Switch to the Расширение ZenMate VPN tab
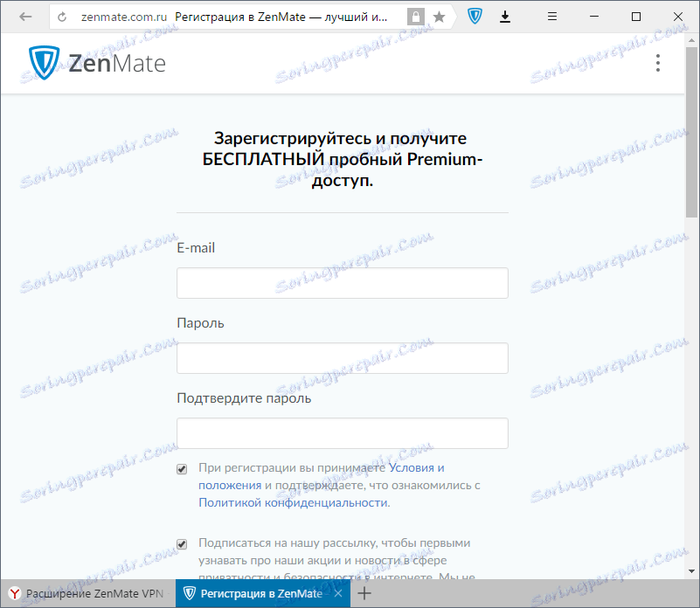Screen dimensions: 700x608 click(87, 593)
